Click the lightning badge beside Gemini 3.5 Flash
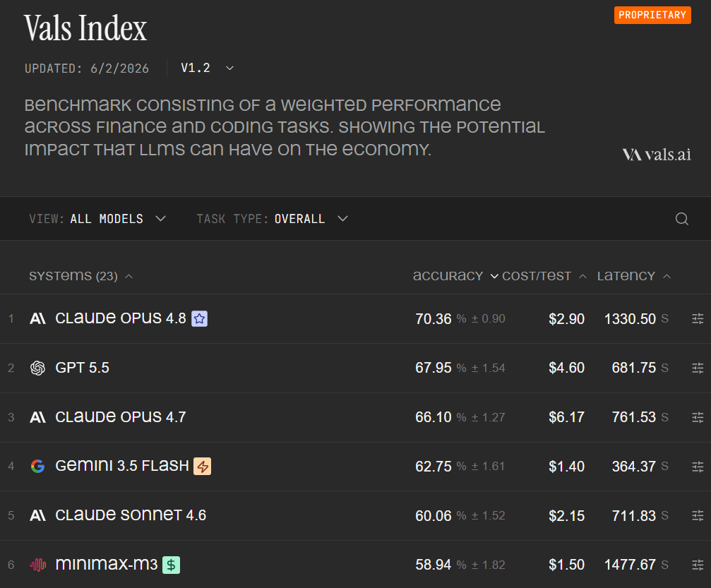 202,466
